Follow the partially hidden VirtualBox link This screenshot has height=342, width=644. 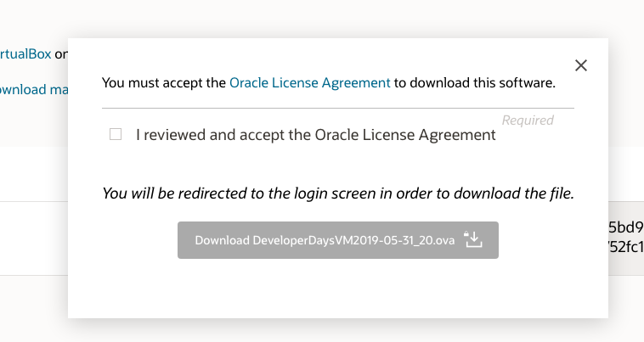tap(25, 53)
